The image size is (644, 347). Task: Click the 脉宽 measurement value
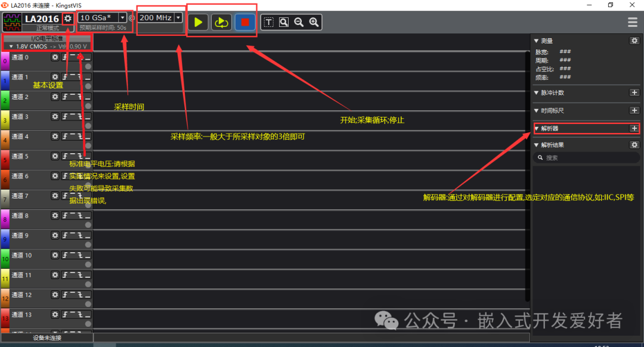[565, 52]
